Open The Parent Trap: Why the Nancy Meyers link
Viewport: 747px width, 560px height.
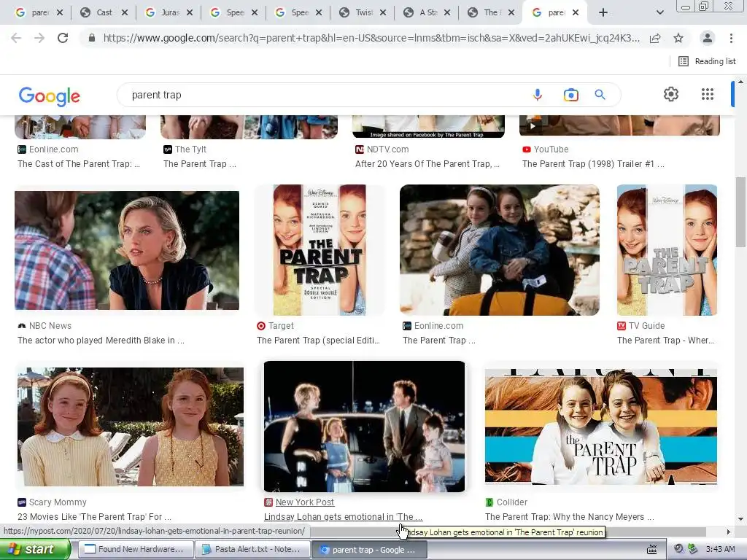point(569,517)
